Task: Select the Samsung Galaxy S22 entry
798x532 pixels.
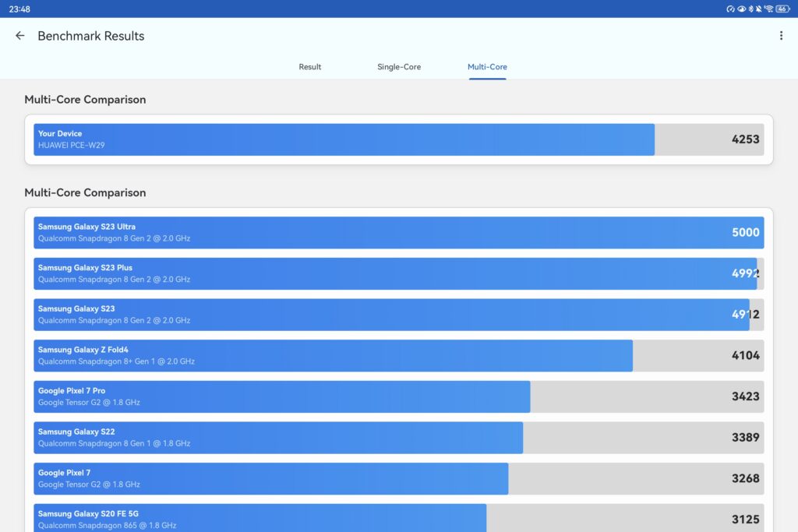Action: [x=398, y=437]
